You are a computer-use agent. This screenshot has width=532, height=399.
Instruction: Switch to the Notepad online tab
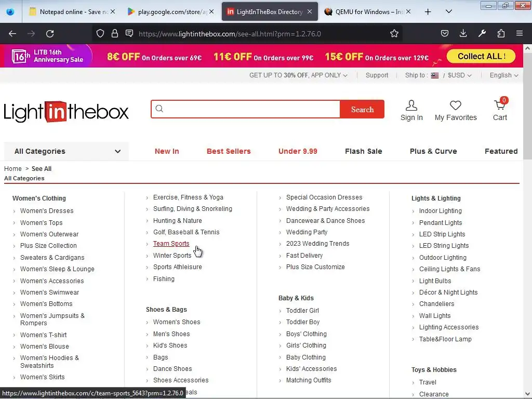point(71,12)
